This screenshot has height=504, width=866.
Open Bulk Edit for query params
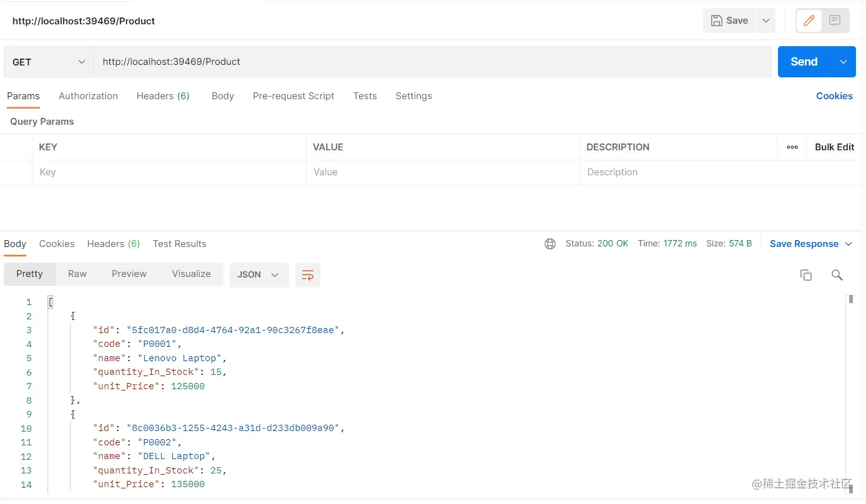[834, 147]
